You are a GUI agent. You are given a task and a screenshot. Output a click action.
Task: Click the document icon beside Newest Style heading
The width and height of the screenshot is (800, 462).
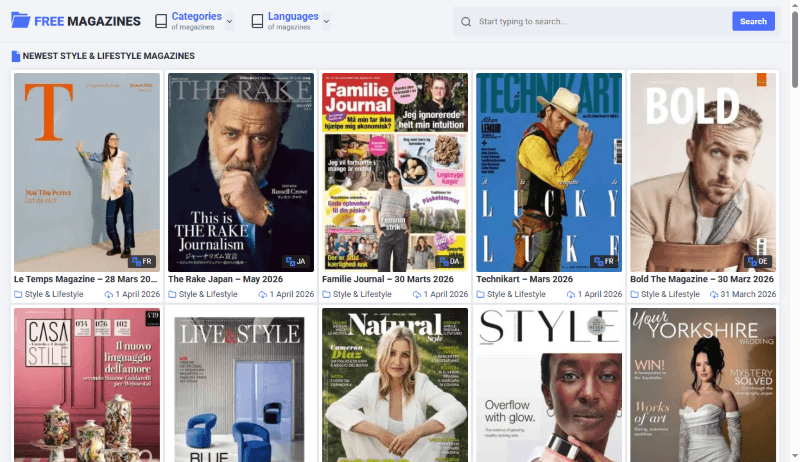point(16,56)
